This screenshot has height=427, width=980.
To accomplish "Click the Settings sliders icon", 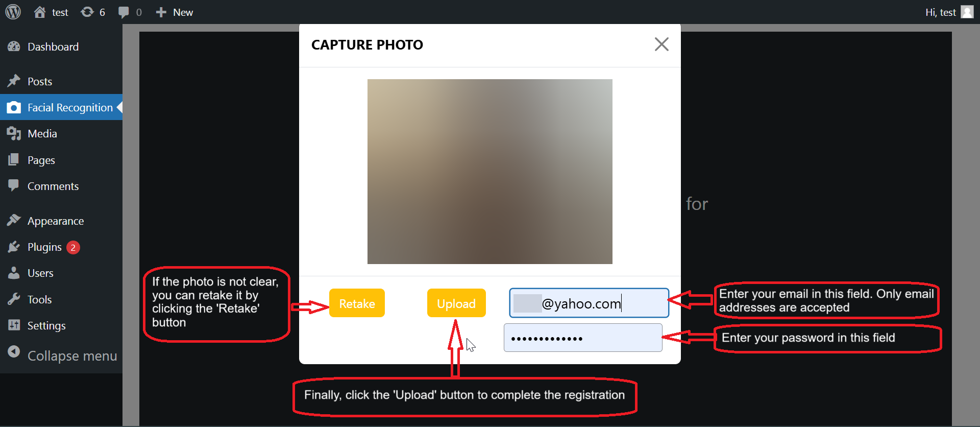I will (x=14, y=325).
